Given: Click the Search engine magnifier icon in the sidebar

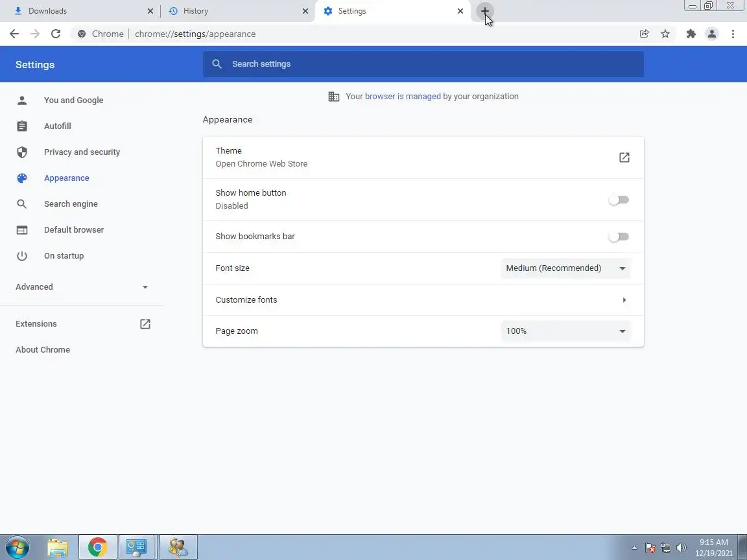Looking at the screenshot, I should (x=22, y=204).
